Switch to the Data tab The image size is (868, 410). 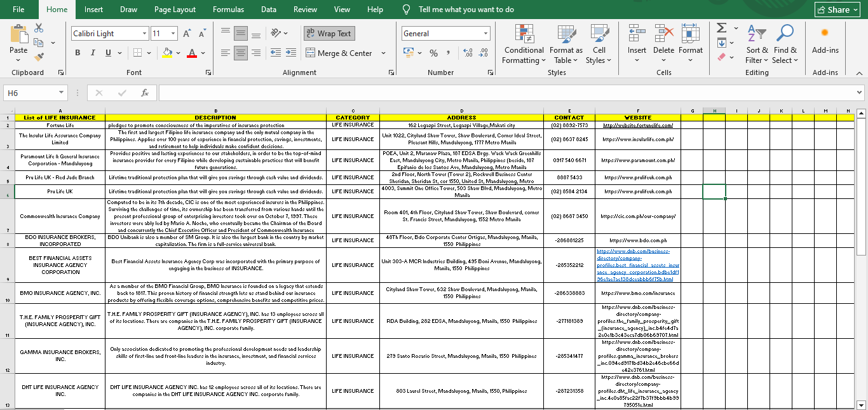269,10
